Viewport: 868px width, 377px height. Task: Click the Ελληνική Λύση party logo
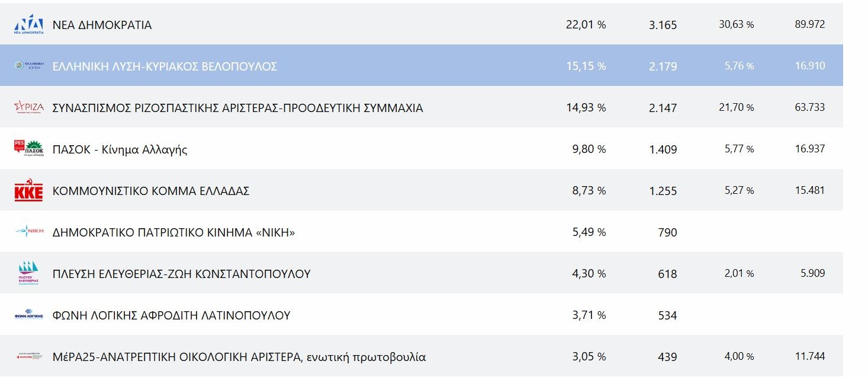pyautogui.click(x=29, y=66)
